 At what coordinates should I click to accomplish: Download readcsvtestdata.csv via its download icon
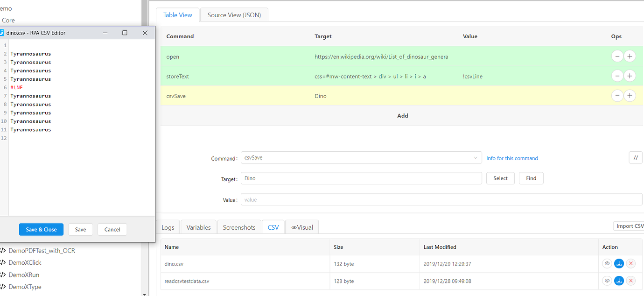[619, 281]
